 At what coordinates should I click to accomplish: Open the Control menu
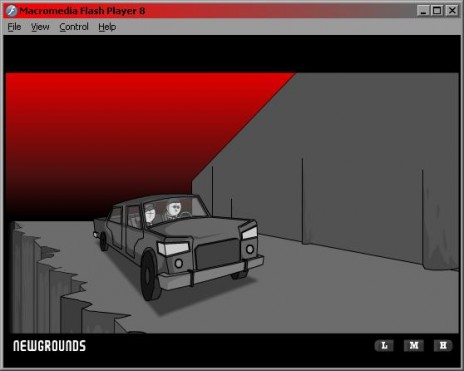pos(74,27)
